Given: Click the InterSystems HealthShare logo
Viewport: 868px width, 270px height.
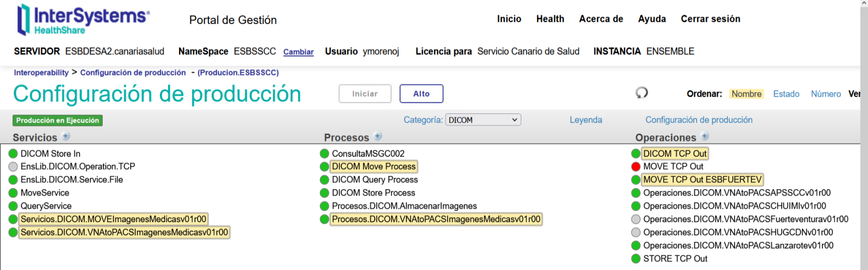Looking at the screenshot, I should [84, 20].
